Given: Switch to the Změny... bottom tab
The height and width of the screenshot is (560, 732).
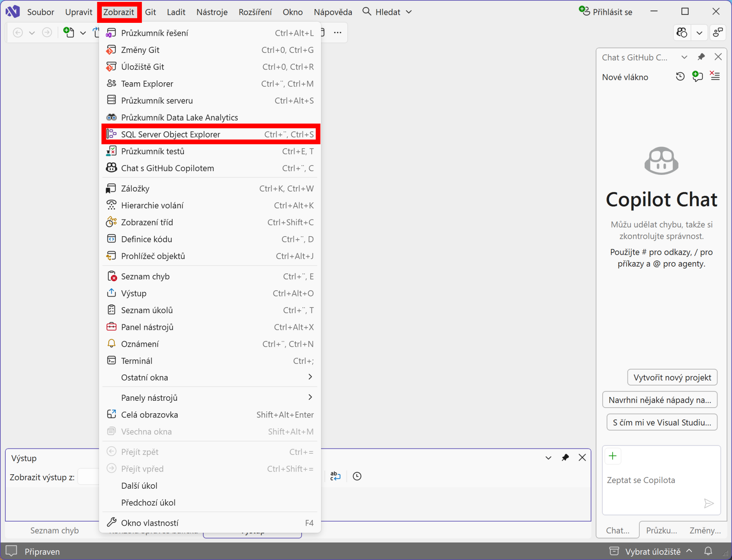Looking at the screenshot, I should [x=705, y=530].
